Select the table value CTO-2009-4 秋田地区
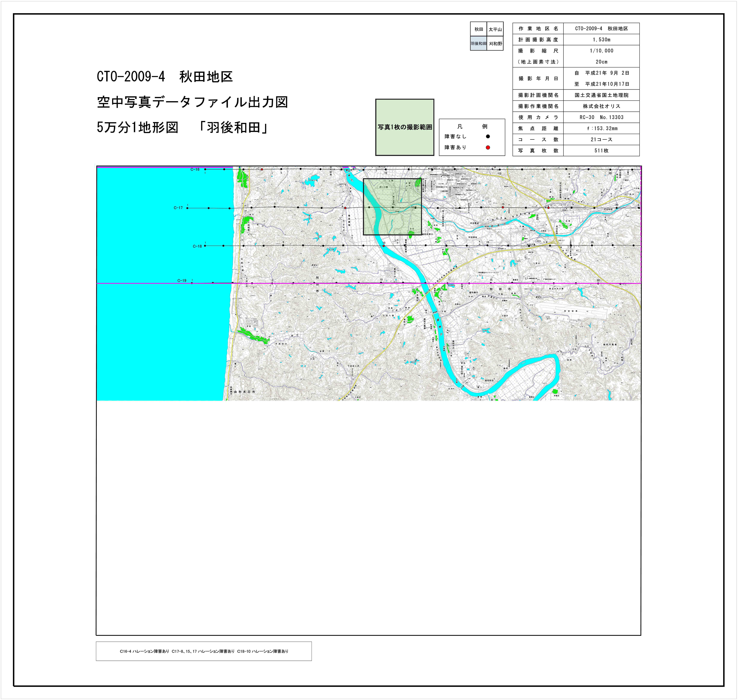 point(601,29)
